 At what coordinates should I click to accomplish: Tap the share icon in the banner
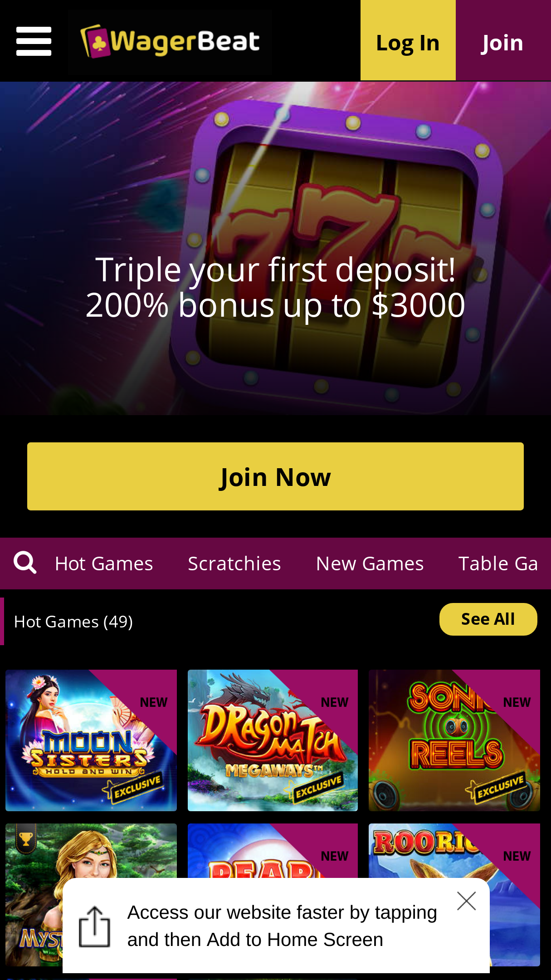coord(94,926)
